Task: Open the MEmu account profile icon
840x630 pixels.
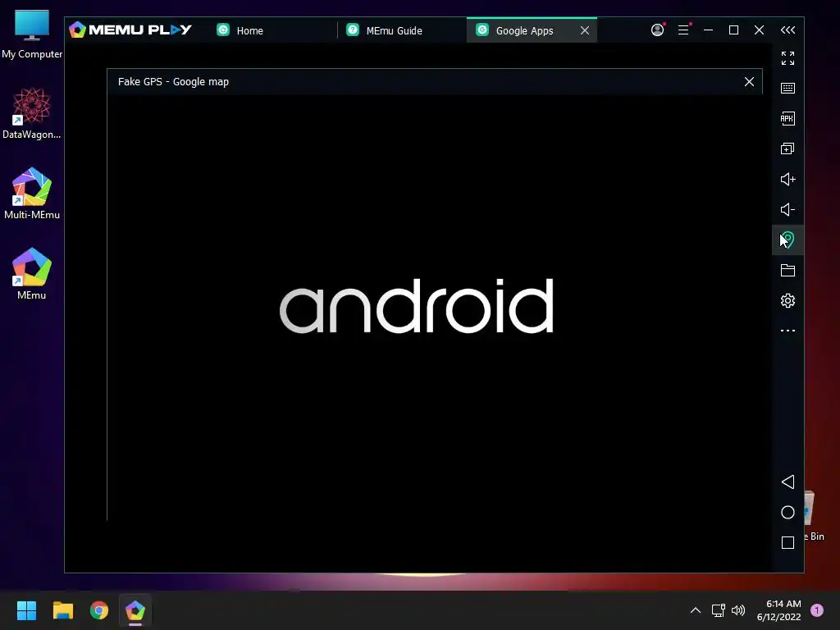Action: coord(657,30)
